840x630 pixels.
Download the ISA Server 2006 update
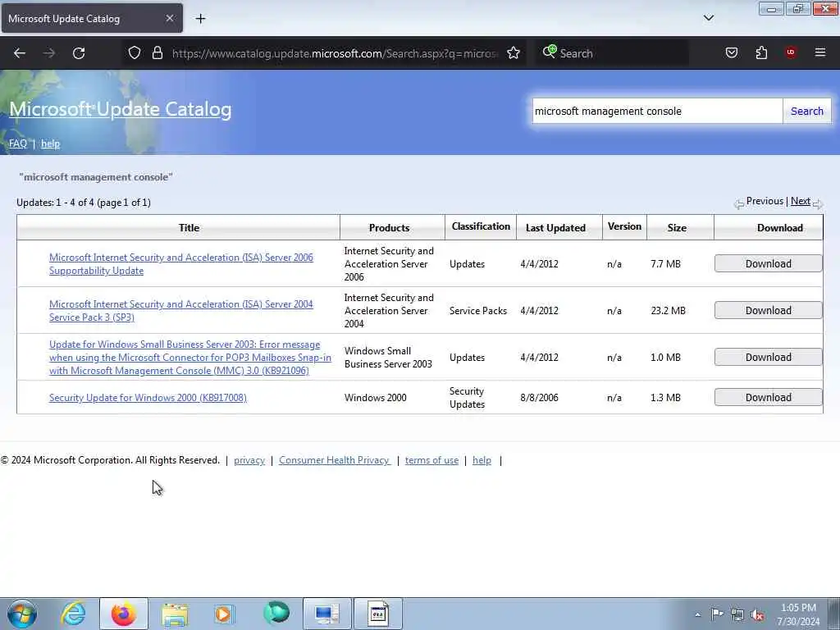click(x=768, y=263)
